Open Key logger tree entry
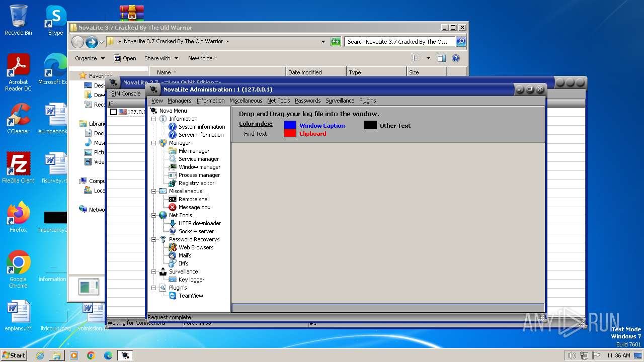 click(x=191, y=280)
